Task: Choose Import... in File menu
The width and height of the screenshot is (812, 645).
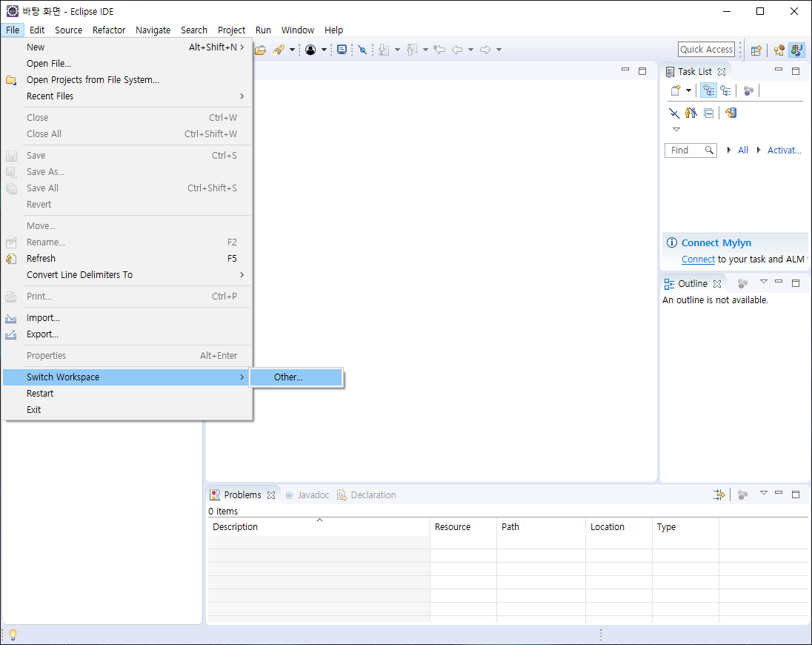Action: pos(127,318)
